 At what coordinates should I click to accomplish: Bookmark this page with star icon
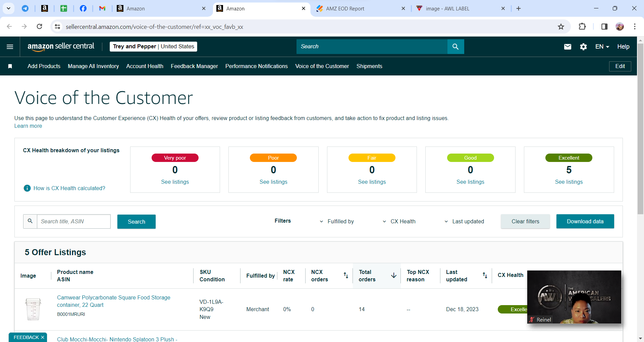point(561,27)
